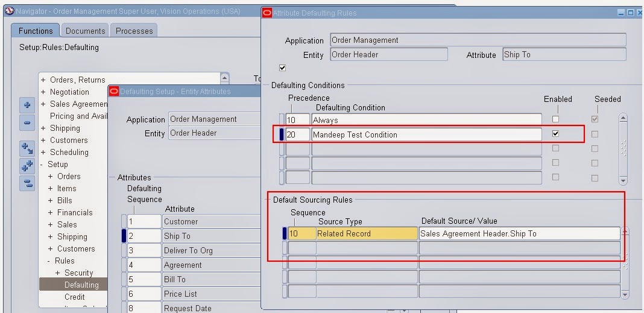Expand the Negotiation node
The image size is (644, 313).
tap(43, 92)
